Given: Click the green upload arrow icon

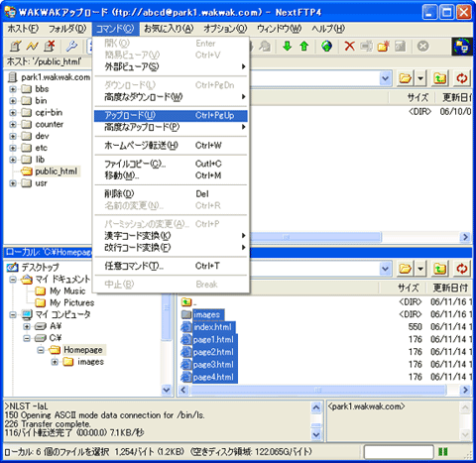Looking at the screenshot, I should coord(304,47).
